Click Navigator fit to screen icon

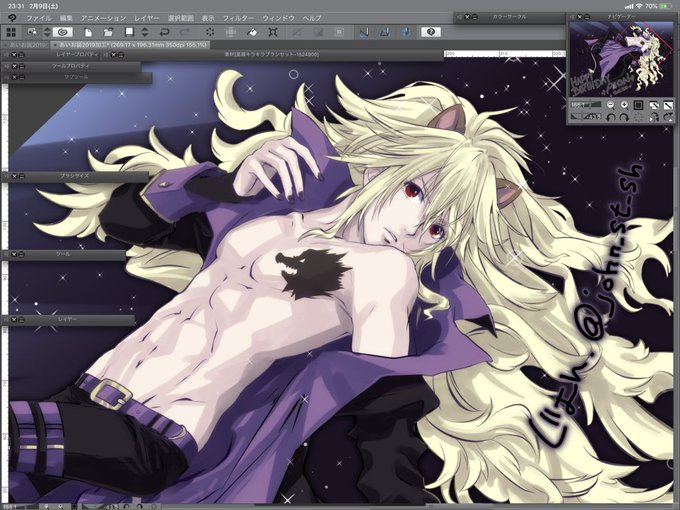pyautogui.click(x=654, y=105)
